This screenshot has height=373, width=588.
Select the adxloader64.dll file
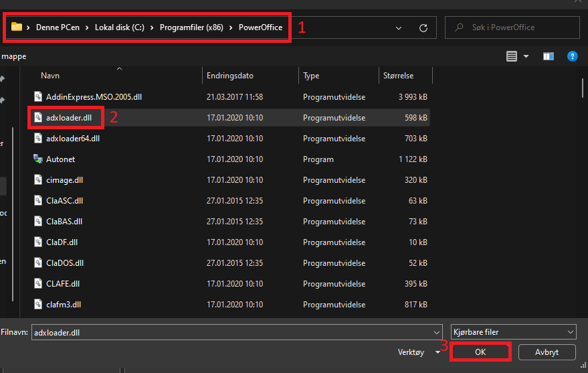(x=73, y=139)
